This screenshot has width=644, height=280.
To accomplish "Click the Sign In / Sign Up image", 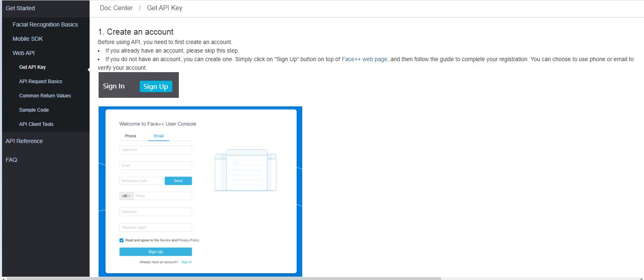I will click(138, 85).
